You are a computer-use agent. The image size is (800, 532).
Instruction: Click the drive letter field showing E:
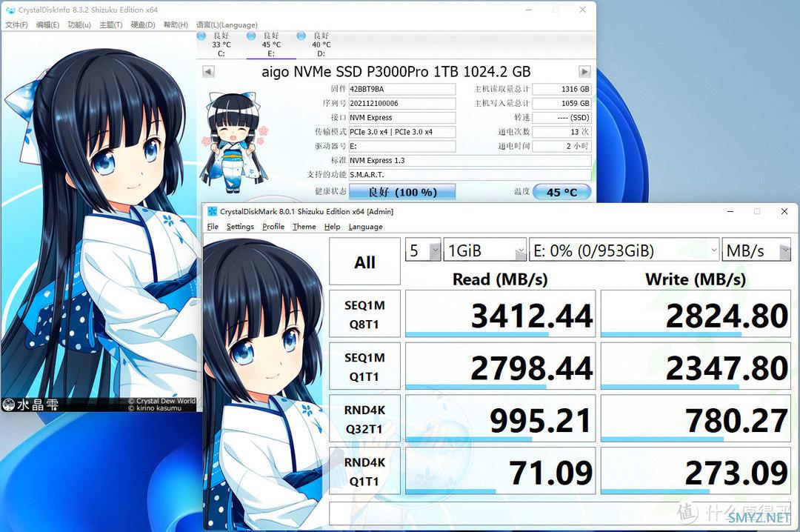point(402,146)
